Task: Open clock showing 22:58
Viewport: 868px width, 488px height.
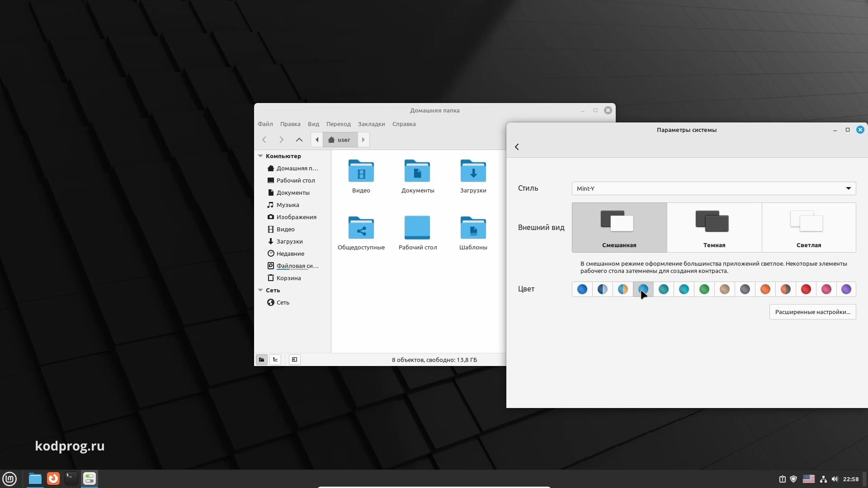Action: point(851,479)
